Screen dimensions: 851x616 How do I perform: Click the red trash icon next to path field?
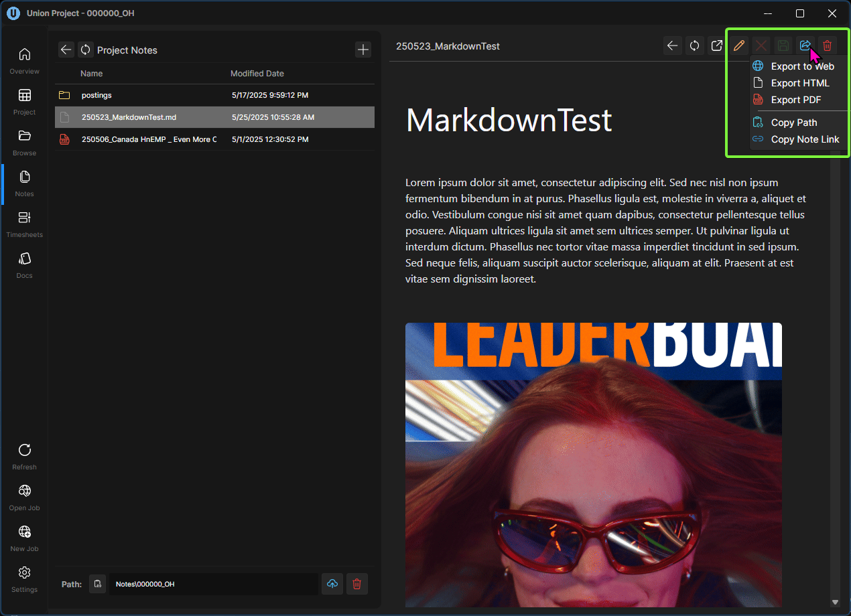tap(356, 584)
